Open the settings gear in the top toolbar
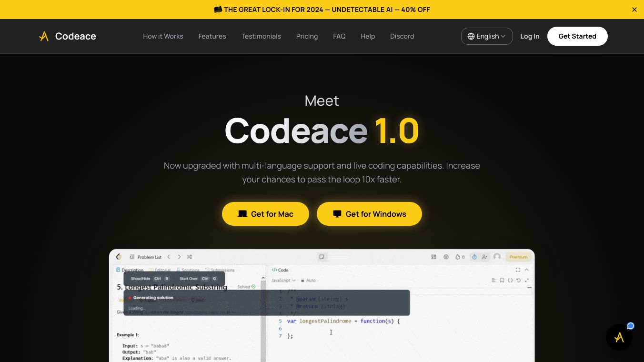 [446, 257]
